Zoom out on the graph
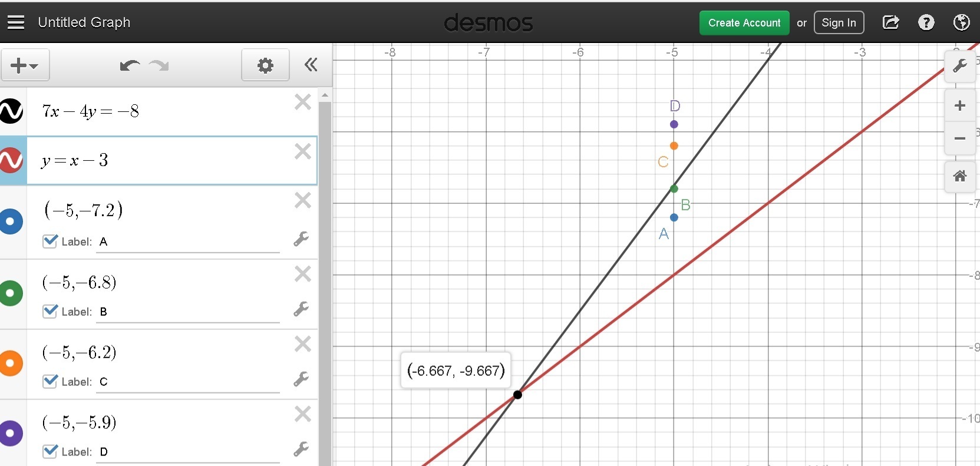 point(960,138)
